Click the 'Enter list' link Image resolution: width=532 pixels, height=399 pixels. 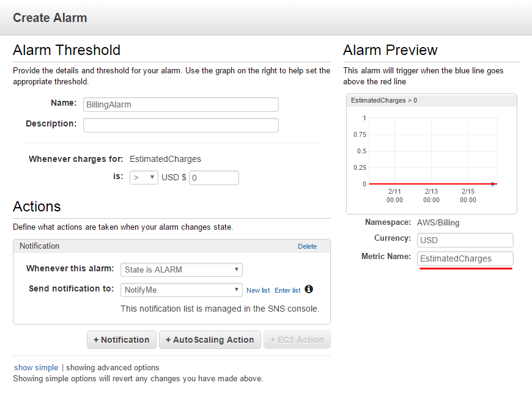[287, 290]
